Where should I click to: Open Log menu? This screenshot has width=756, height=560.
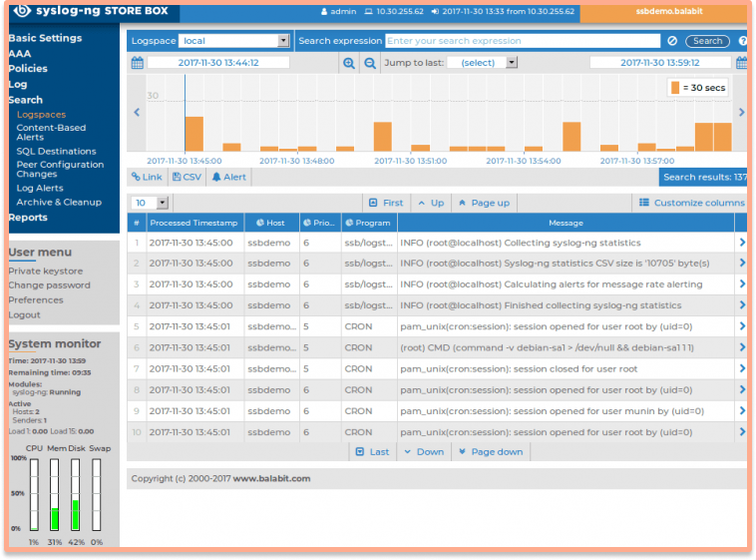point(18,84)
